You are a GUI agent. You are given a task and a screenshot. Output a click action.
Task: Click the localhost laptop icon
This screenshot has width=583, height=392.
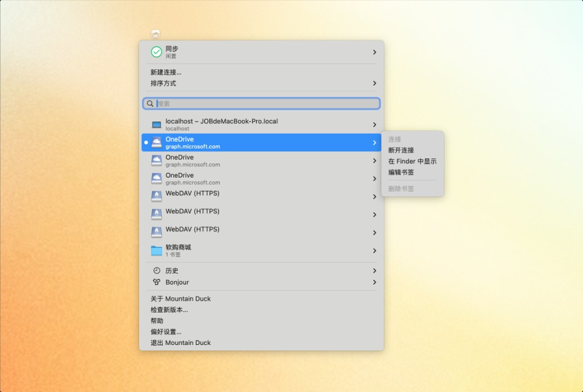156,125
